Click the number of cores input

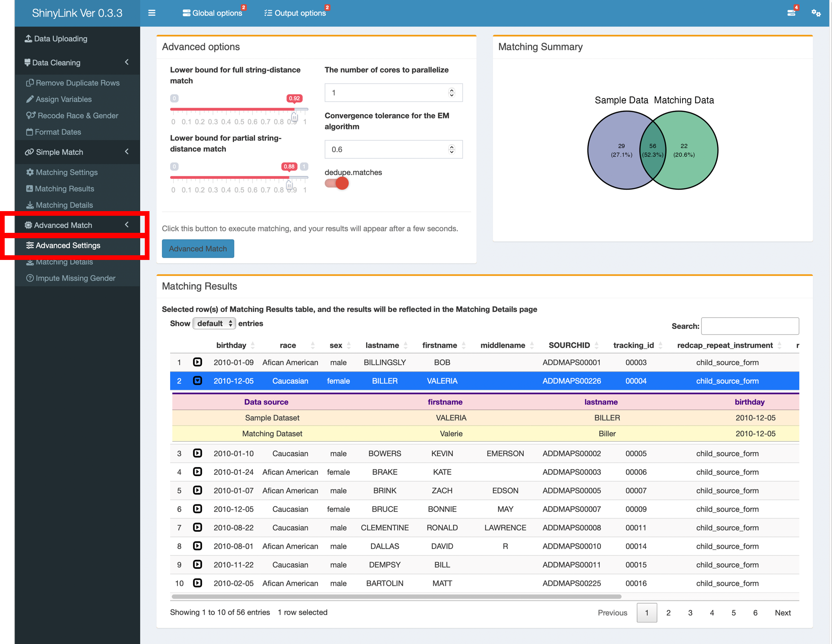click(394, 93)
